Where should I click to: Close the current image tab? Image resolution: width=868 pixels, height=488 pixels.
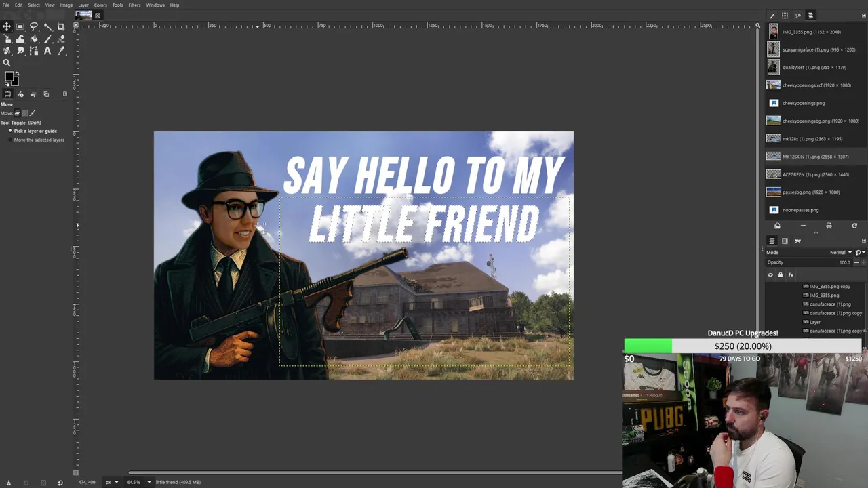tap(98, 15)
